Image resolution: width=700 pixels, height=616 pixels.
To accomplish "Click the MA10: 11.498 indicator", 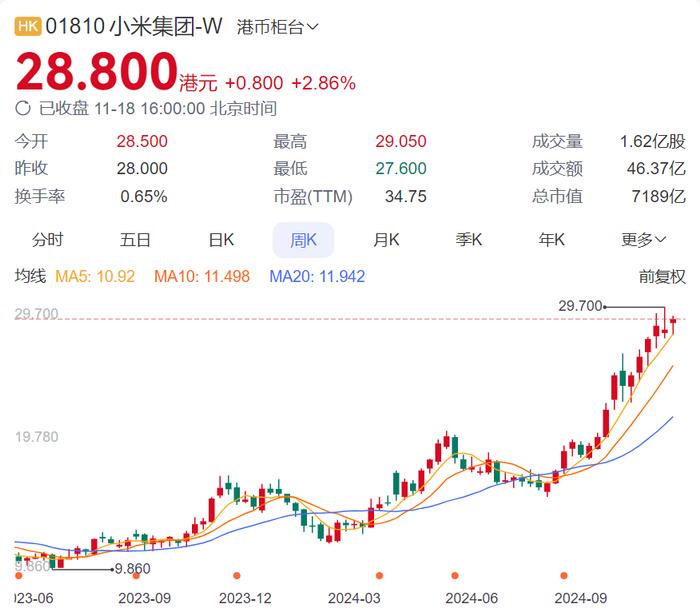I will 202,276.
